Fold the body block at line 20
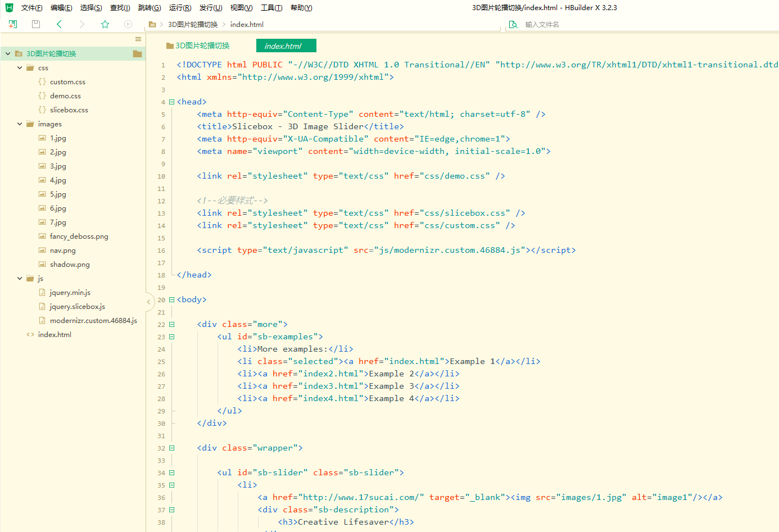Image resolution: width=779 pixels, height=532 pixels. [172, 299]
